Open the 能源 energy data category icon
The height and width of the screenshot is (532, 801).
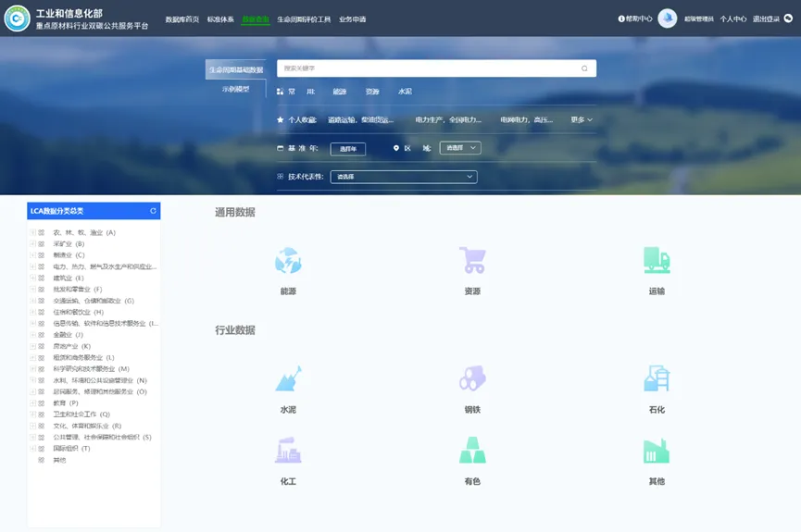pos(288,261)
